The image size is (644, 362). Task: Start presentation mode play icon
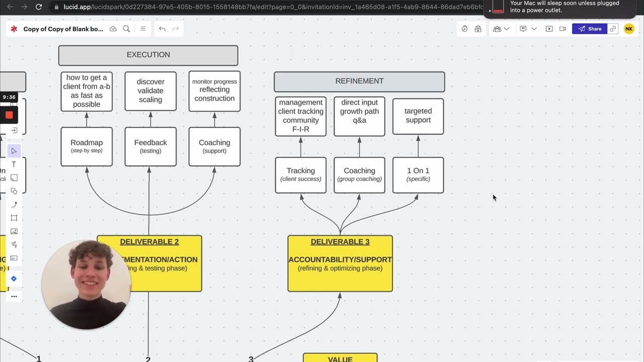[549, 29]
